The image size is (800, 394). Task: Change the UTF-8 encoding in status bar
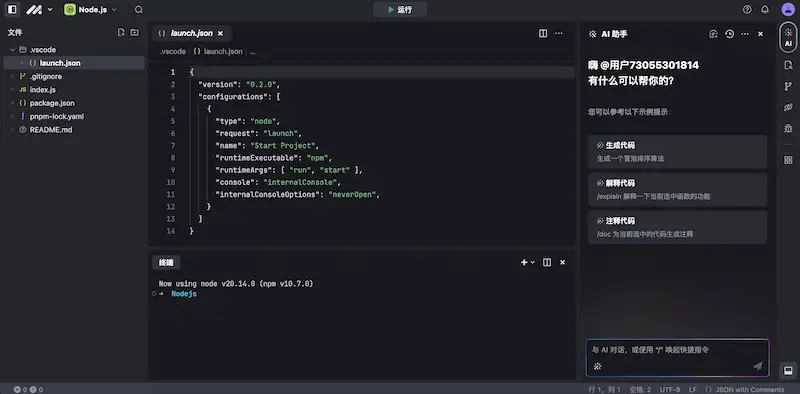[669, 389]
